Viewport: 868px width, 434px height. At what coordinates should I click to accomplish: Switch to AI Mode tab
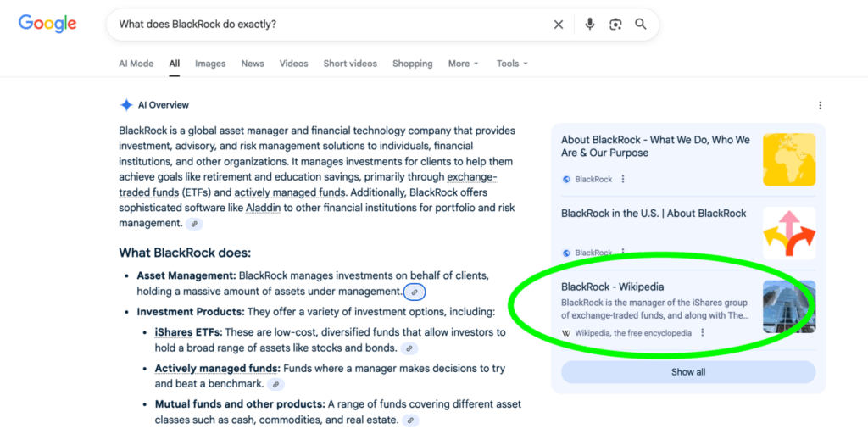[x=136, y=64]
